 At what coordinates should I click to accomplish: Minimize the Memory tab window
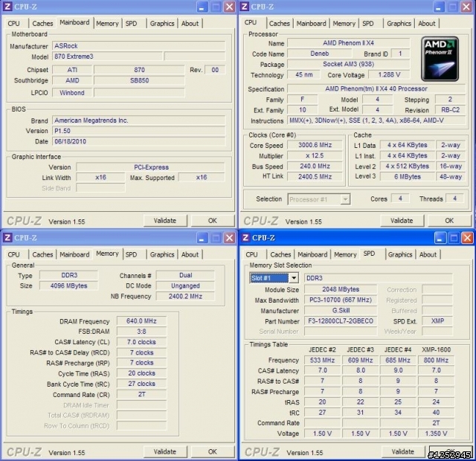point(202,238)
